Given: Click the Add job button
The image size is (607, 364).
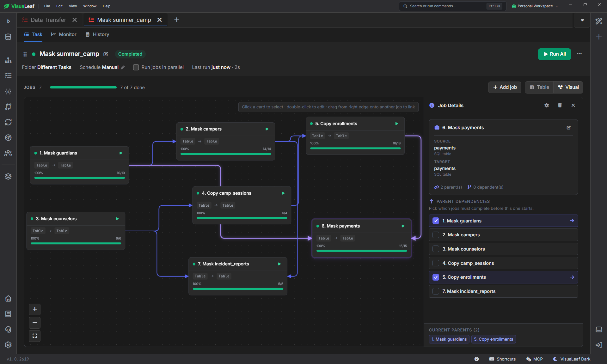Looking at the screenshot, I should click(x=505, y=87).
